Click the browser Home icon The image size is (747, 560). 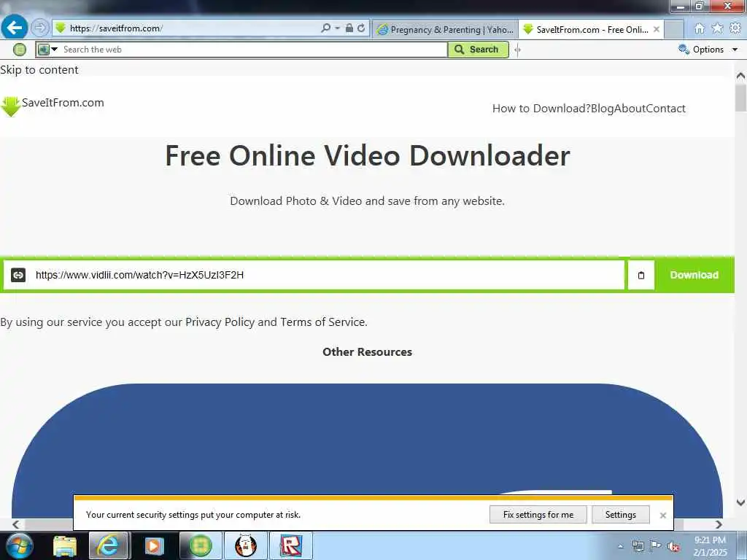point(700,28)
